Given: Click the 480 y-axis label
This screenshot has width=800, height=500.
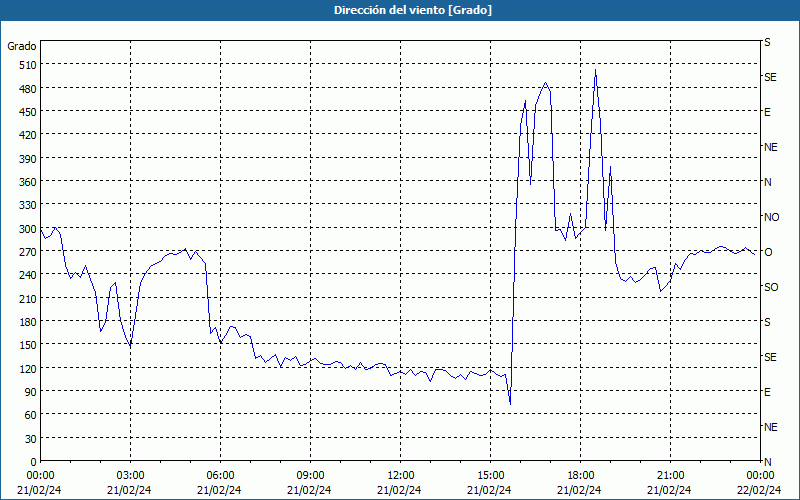Looking at the screenshot, I should pyautogui.click(x=28, y=89).
